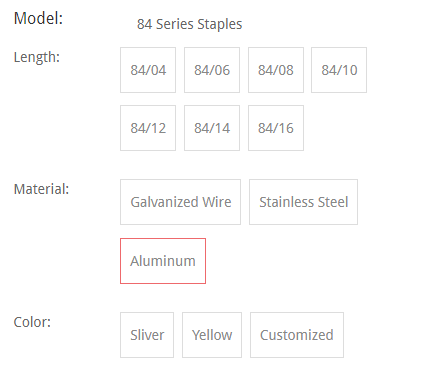The image size is (439, 373).
Task: Click the highlighted Aluminum material option
Action: pyautogui.click(x=163, y=261)
